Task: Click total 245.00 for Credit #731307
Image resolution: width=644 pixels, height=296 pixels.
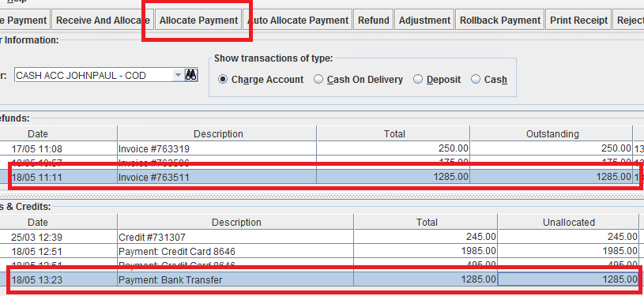Action: coord(426,237)
